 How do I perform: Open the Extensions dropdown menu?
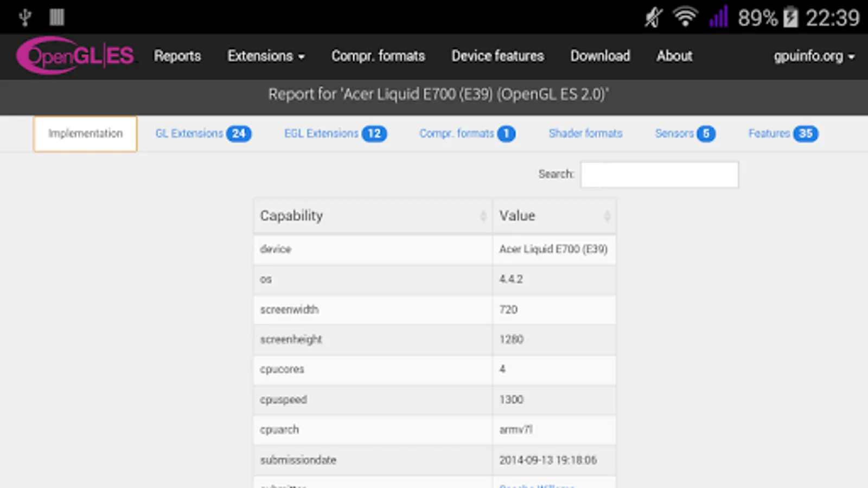[x=266, y=56]
